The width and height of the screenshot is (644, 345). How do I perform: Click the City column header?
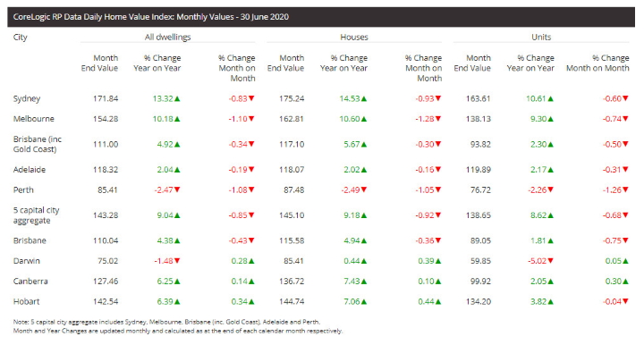click(x=20, y=38)
